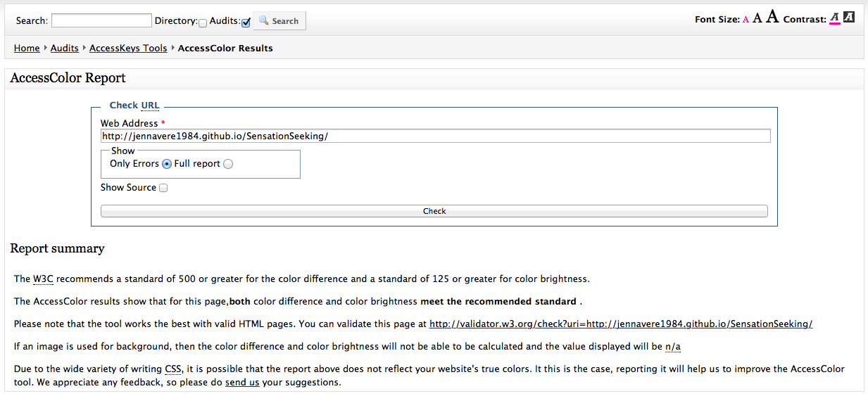
Task: Click the AccessColor Report heading
Action: point(68,78)
